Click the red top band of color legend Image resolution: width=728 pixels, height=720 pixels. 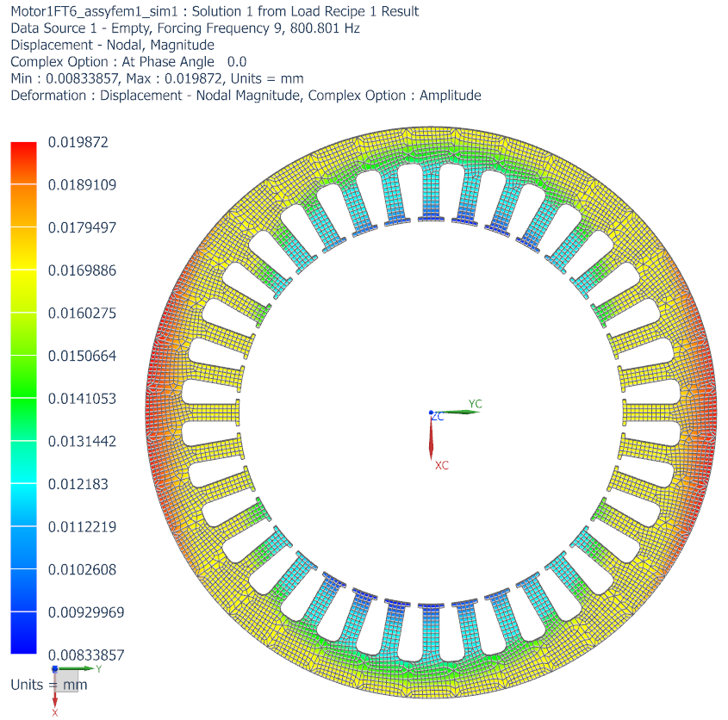[24, 163]
